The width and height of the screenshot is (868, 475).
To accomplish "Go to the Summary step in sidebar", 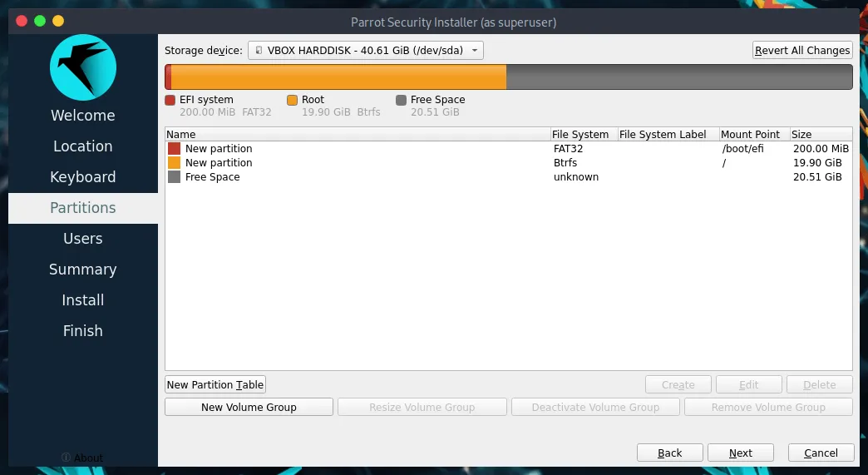I will point(83,270).
